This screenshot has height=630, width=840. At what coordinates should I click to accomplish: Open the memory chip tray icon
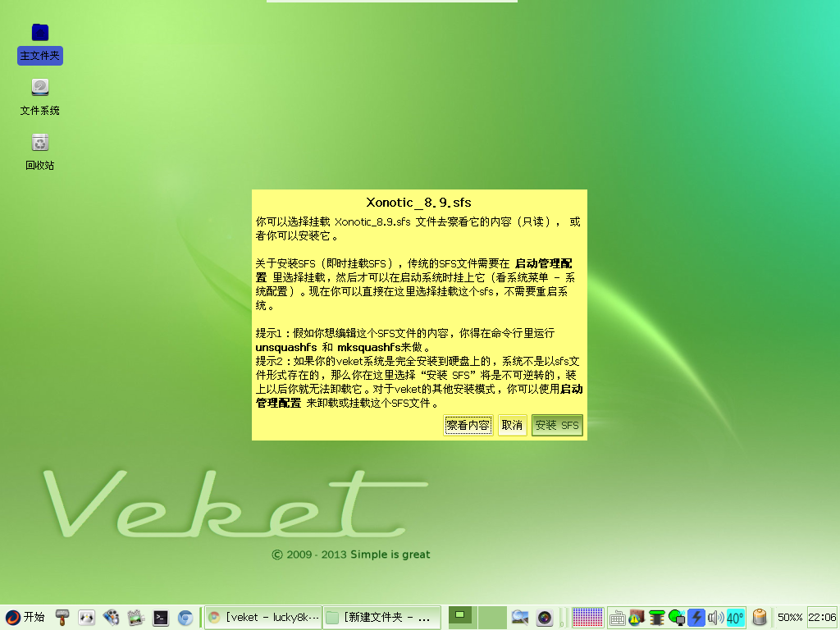pyautogui.click(x=656, y=618)
